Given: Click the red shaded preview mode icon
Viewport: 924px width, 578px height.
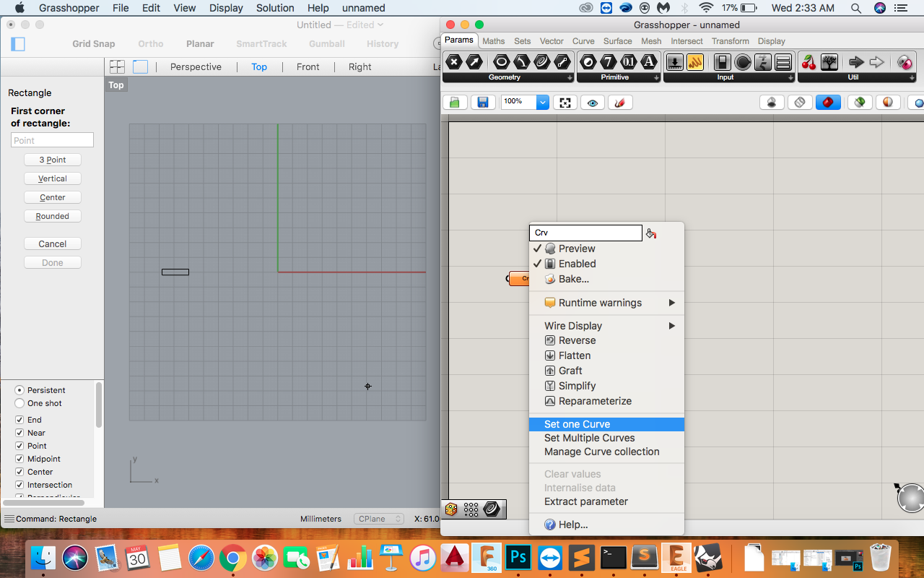Looking at the screenshot, I should tap(828, 103).
